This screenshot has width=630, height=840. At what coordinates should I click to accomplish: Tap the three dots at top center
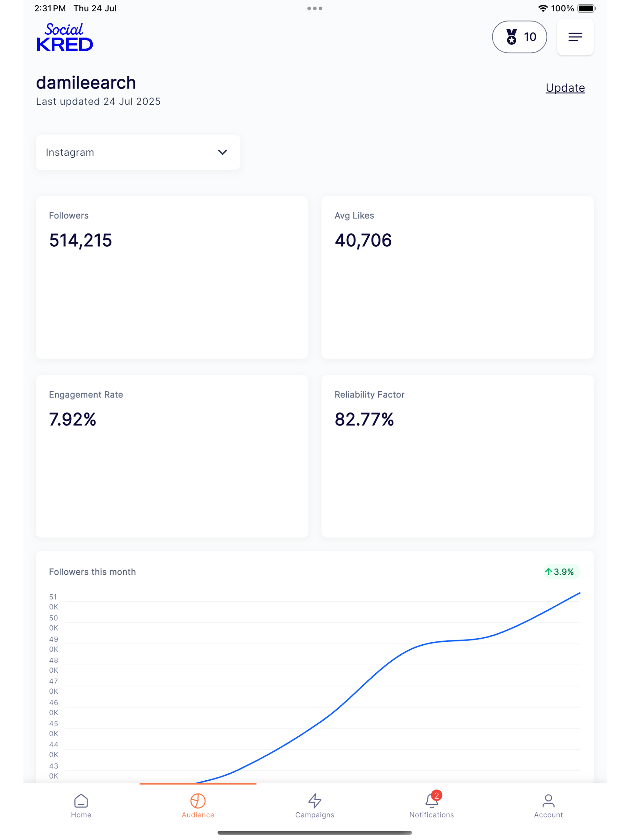click(x=315, y=8)
